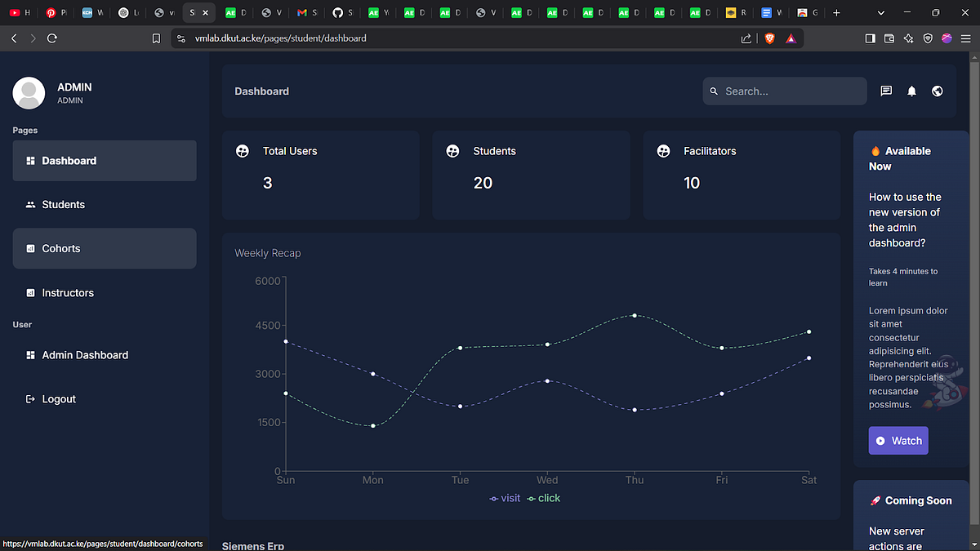This screenshot has width=980, height=551.
Task: Switch to the Google Docs browser tab
Action: click(771, 13)
